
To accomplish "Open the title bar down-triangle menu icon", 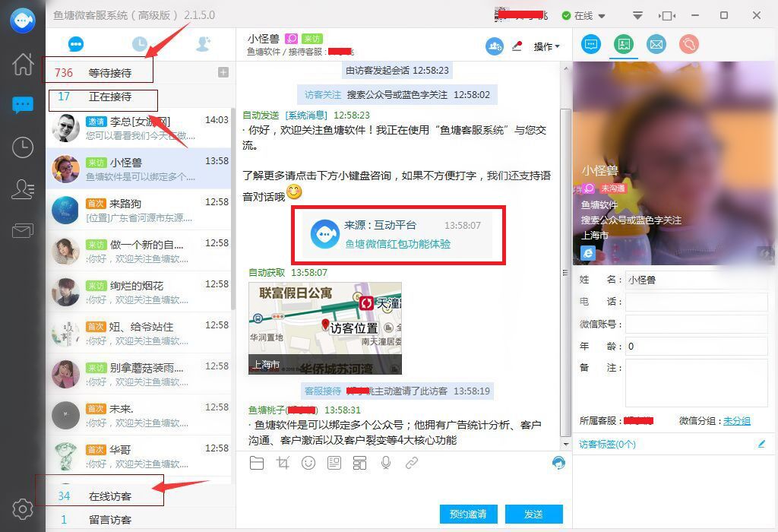I will pyautogui.click(x=638, y=15).
